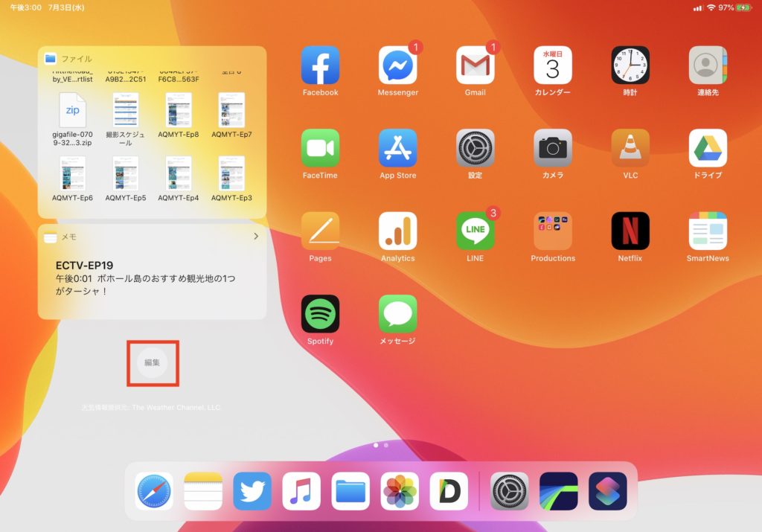
Task: Expand the メモ widget chevron
Action: (256, 236)
